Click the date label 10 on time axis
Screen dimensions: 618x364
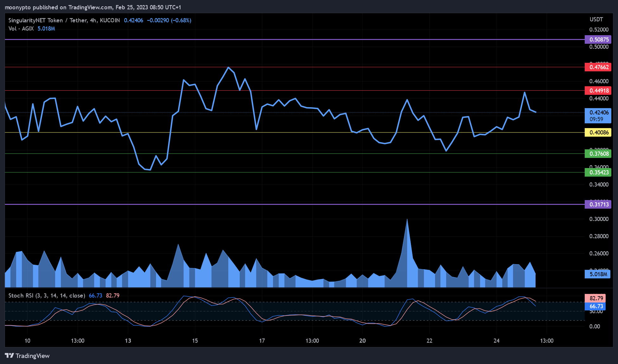pos(28,341)
